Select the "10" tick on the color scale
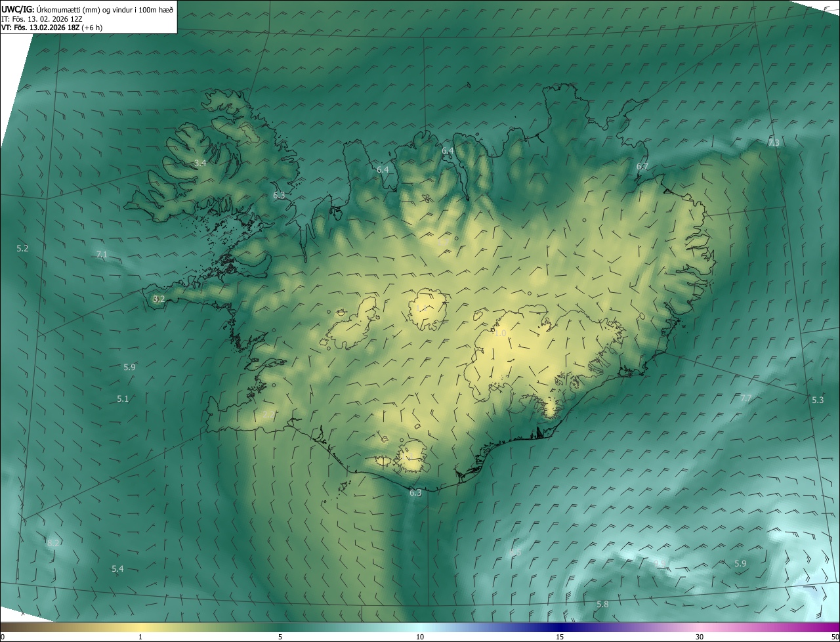This screenshot has width=840, height=642. point(420,637)
